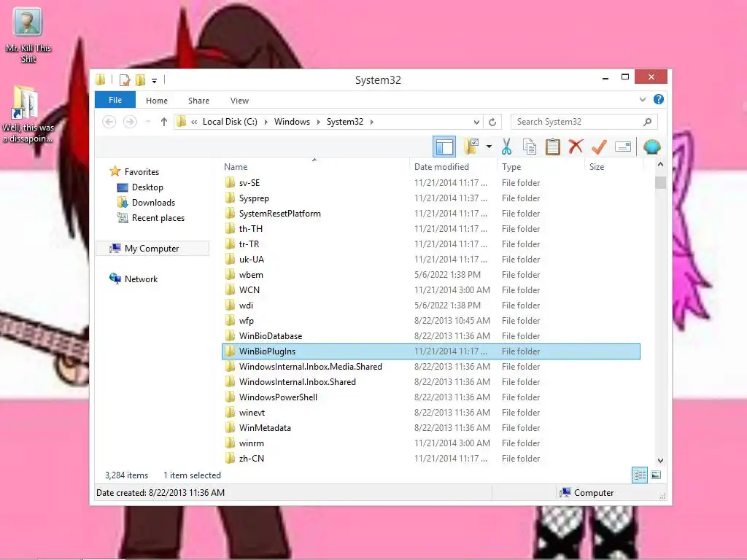Viewport: 747px width, 560px height.
Task: Select the WindowsPowerShell folder
Action: coord(430,397)
